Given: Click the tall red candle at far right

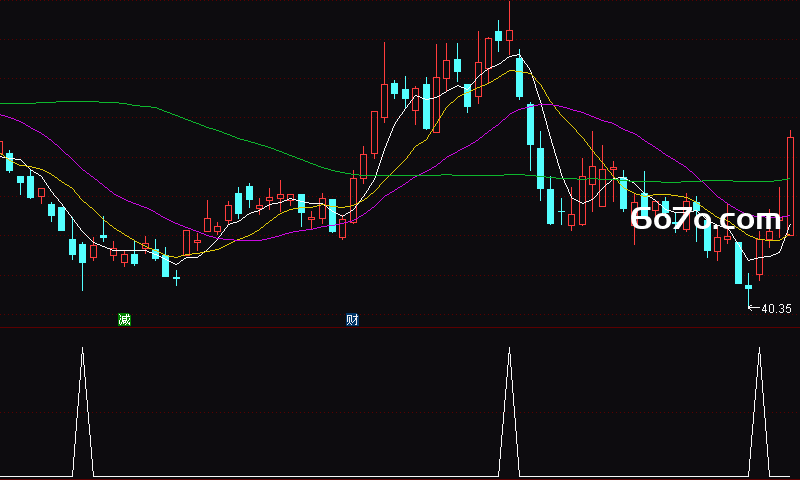Looking at the screenshot, I should tap(790, 186).
